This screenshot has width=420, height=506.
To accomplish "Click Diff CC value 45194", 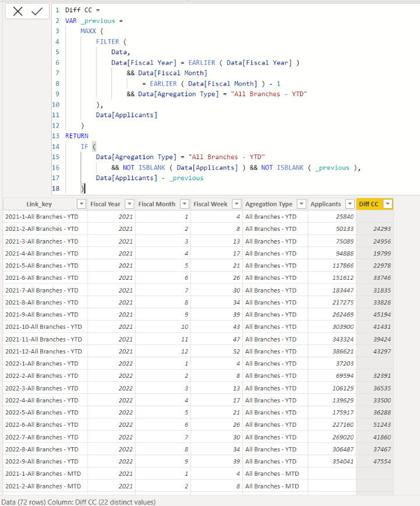I will [x=382, y=315].
